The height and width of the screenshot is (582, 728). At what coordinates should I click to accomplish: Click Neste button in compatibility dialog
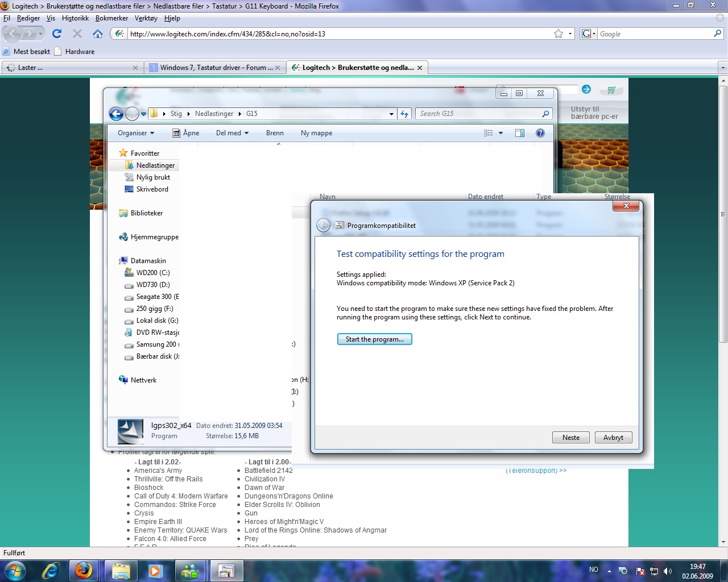tap(571, 438)
